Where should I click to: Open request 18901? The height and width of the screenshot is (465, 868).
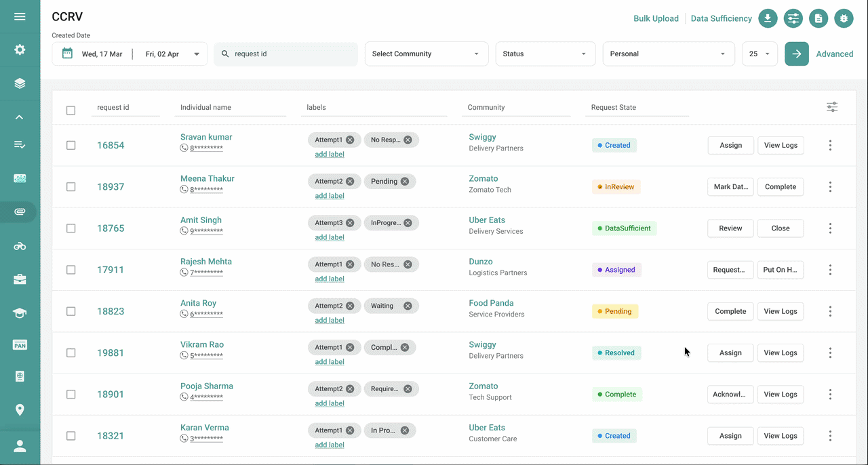coord(111,395)
